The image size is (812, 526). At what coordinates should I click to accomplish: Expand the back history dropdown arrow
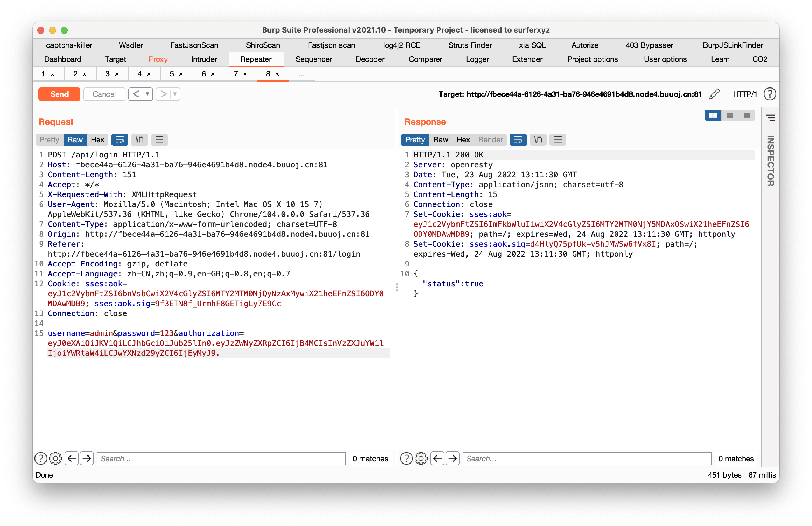pos(148,94)
